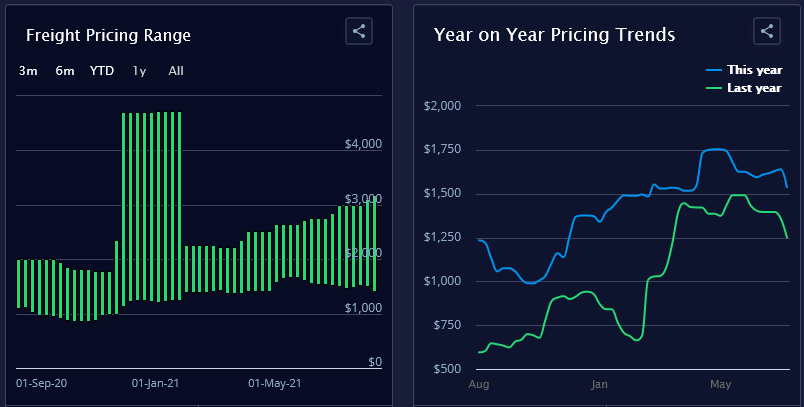The width and height of the screenshot is (804, 407).
Task: Click the $3,000 axis label
Action: [x=364, y=199]
